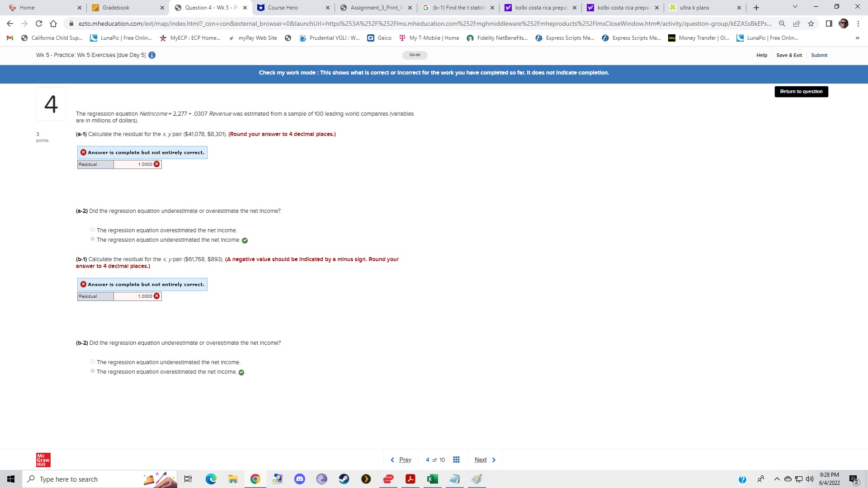868x488 pixels.
Task: Click the Return to question button
Action: pyautogui.click(x=801, y=91)
